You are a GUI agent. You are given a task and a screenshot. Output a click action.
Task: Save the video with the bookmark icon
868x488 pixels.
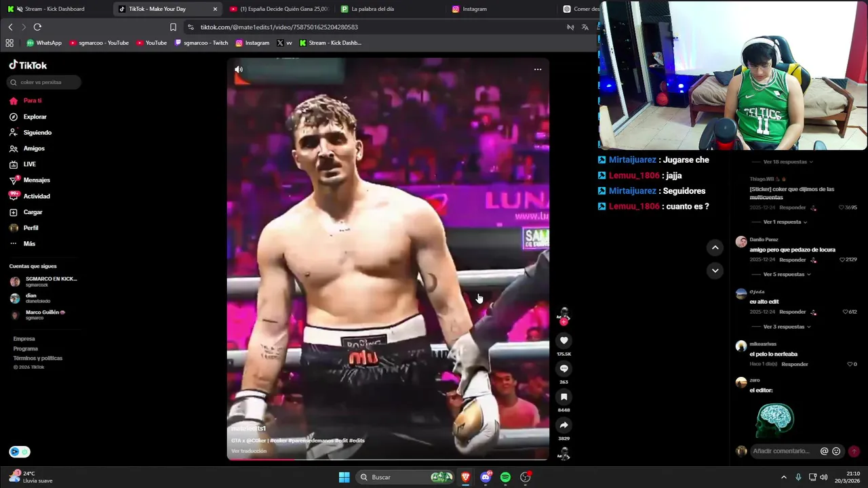pyautogui.click(x=564, y=397)
